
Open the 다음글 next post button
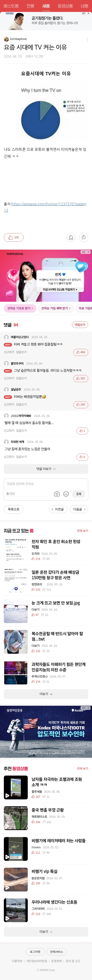79,509
